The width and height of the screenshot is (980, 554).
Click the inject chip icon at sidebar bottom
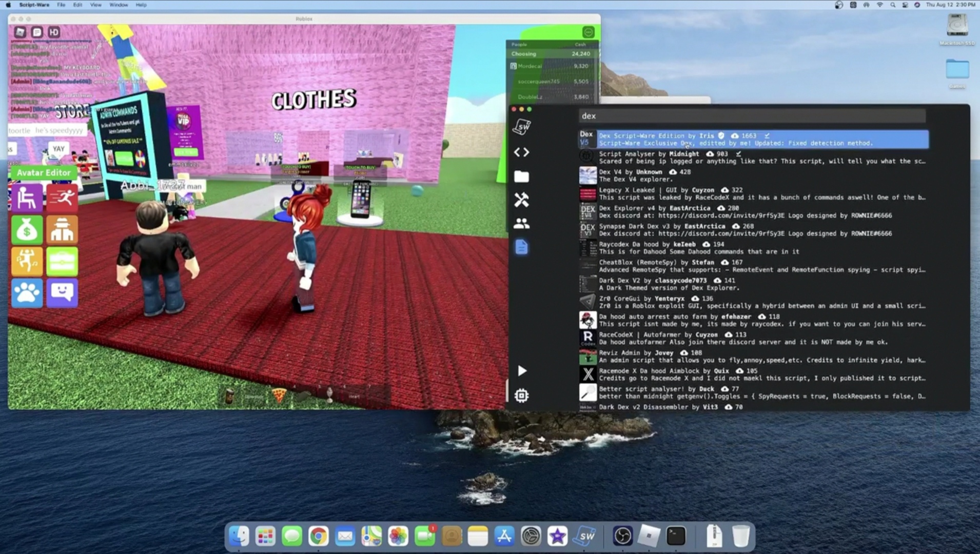tap(521, 395)
